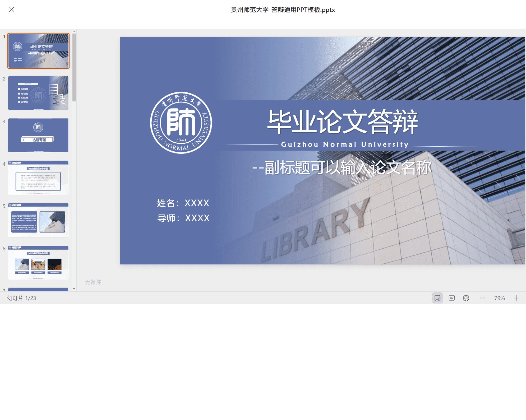Zoom in with the plus button
Viewport: 526px width, 420px height.
pyautogui.click(x=516, y=298)
